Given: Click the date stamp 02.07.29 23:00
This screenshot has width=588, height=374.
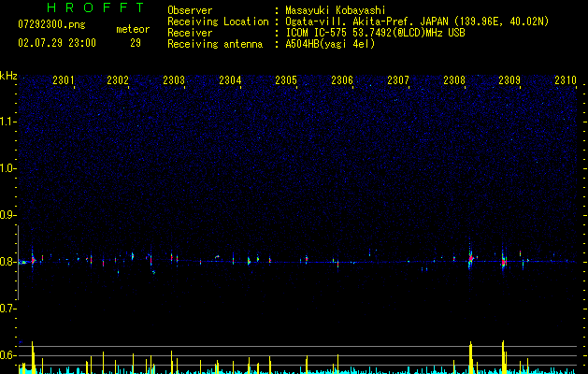Looking at the screenshot, I should [57, 43].
